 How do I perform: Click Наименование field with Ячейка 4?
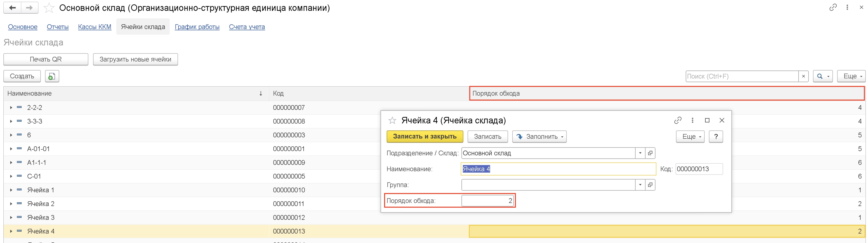point(558,169)
